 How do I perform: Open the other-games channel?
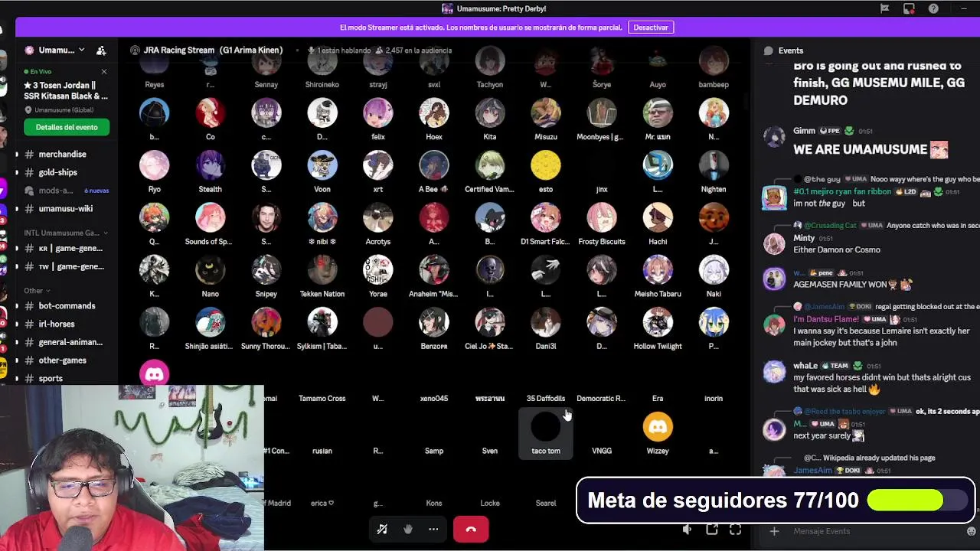click(62, 360)
